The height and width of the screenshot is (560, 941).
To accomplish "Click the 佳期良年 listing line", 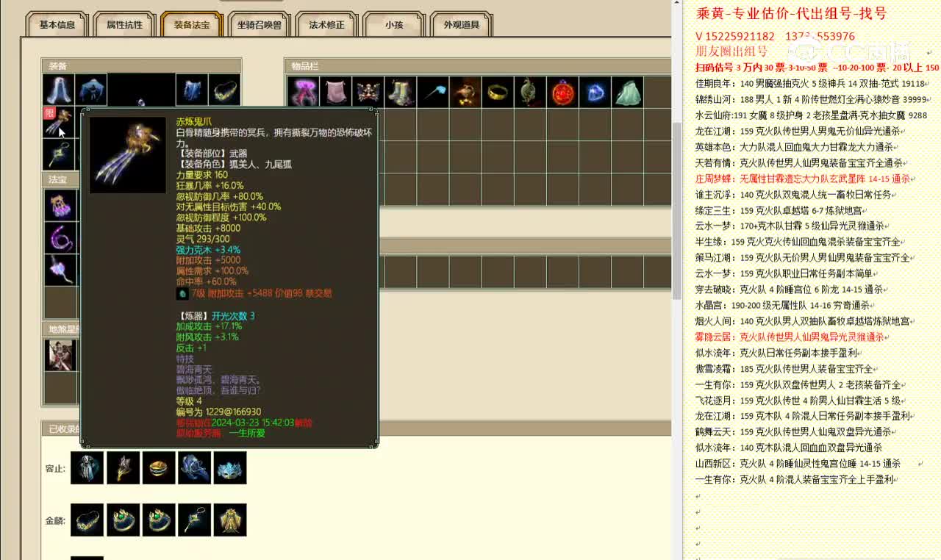I will point(810,84).
